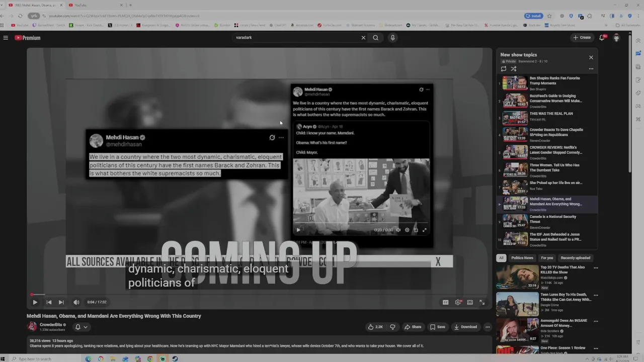The height and width of the screenshot is (362, 644).
Task: Open options for Asmongold Owes An INSANE video
Action: tap(596, 321)
